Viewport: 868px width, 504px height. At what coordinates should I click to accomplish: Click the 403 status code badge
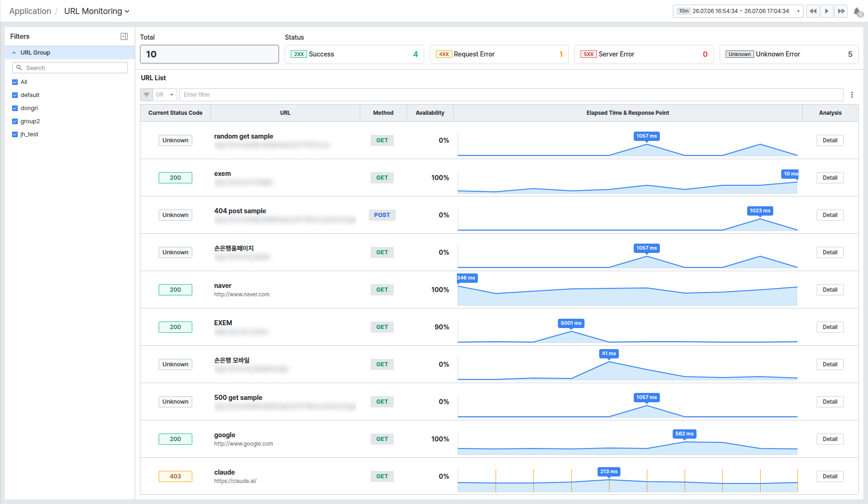point(175,476)
